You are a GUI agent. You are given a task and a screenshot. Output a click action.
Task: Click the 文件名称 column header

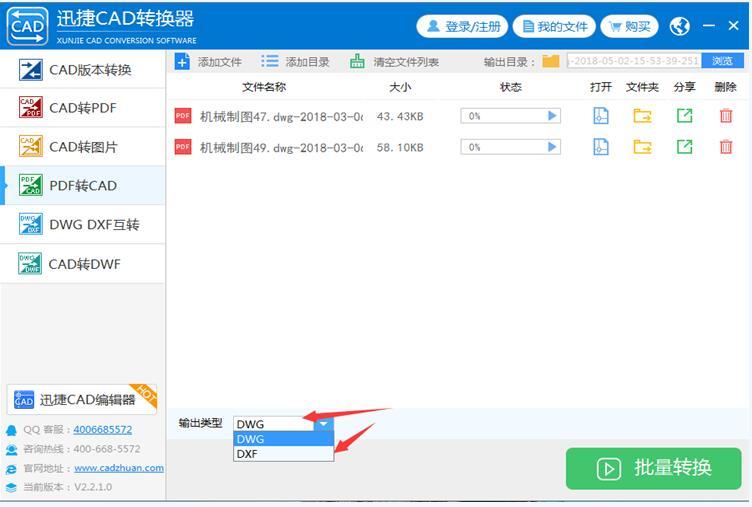tap(264, 87)
